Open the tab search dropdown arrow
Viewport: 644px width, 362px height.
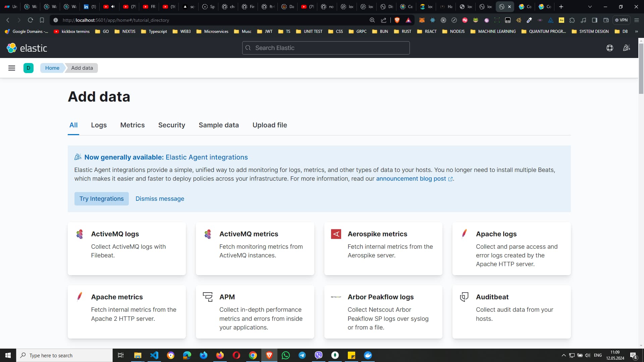[590, 7]
